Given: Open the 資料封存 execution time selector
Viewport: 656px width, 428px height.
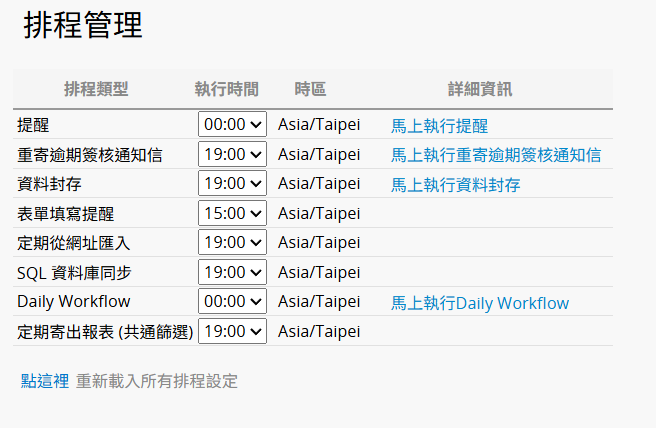Looking at the screenshot, I should click(232, 183).
